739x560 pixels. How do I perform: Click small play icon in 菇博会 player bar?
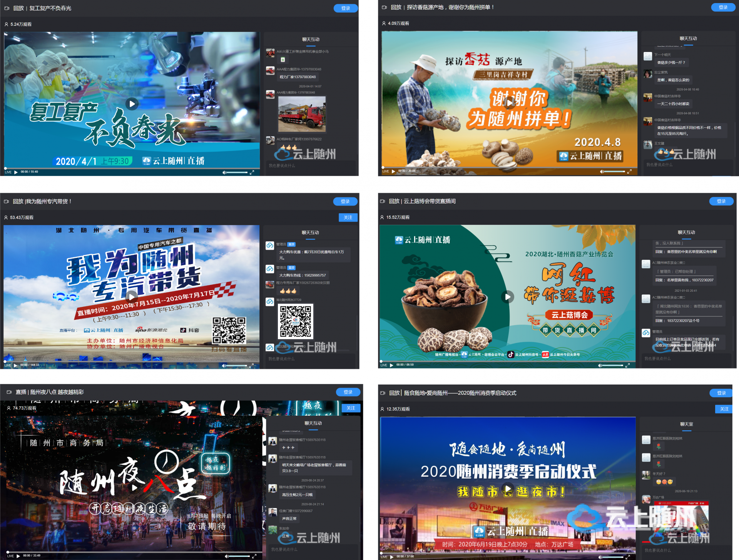tap(391, 365)
